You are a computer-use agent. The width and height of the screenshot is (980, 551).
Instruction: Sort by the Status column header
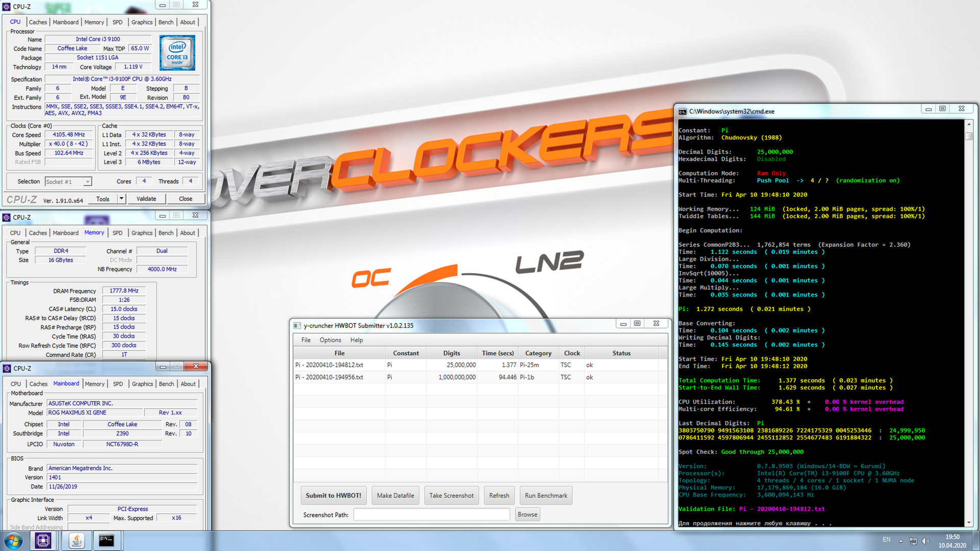tap(621, 353)
